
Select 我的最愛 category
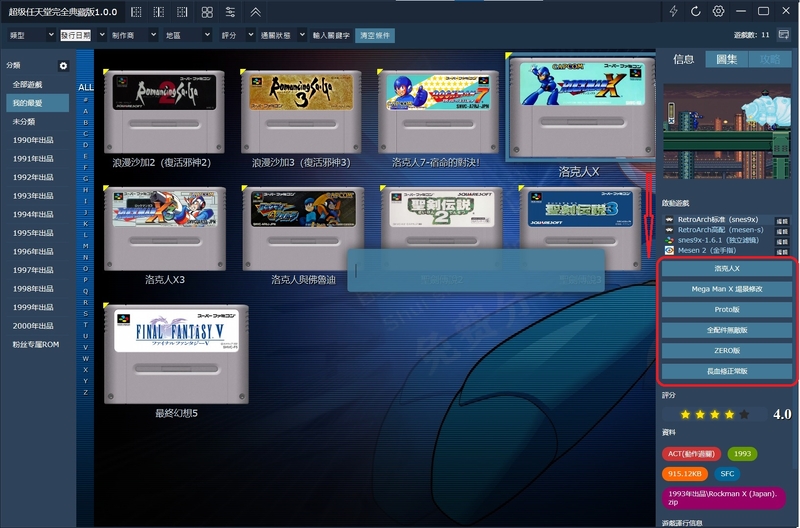[x=37, y=103]
